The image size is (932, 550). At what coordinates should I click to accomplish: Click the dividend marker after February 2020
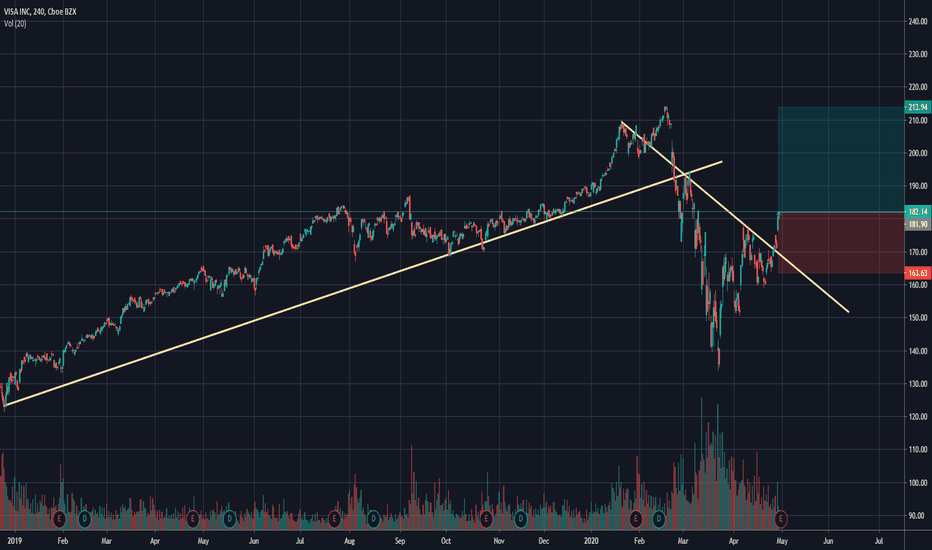coord(659,519)
